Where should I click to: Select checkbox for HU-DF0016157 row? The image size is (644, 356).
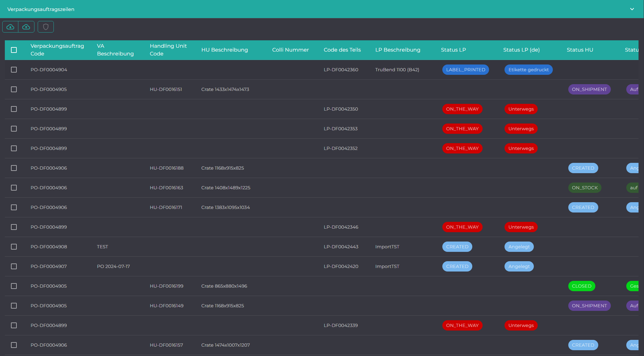[14, 345]
